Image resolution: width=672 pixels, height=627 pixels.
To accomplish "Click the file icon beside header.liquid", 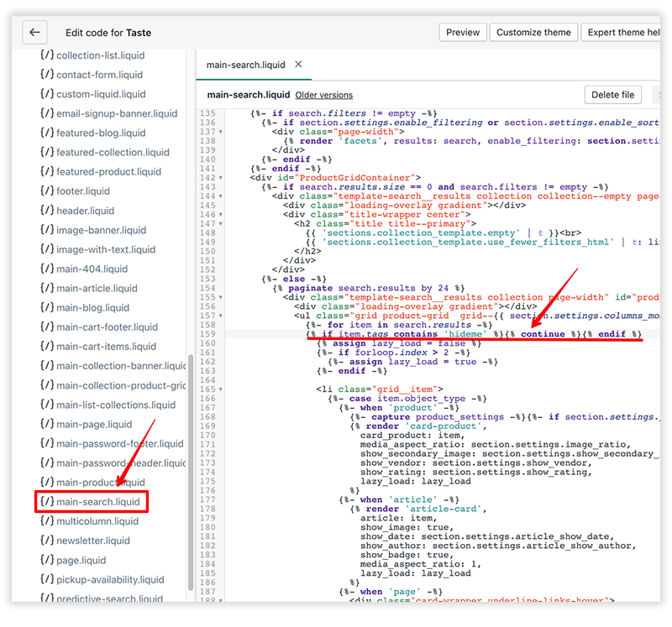I will [47, 211].
